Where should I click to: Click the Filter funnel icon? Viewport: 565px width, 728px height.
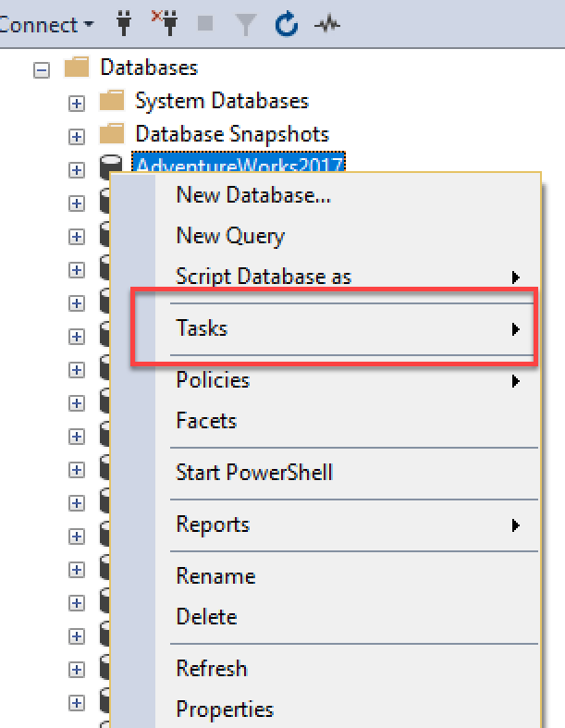(245, 25)
